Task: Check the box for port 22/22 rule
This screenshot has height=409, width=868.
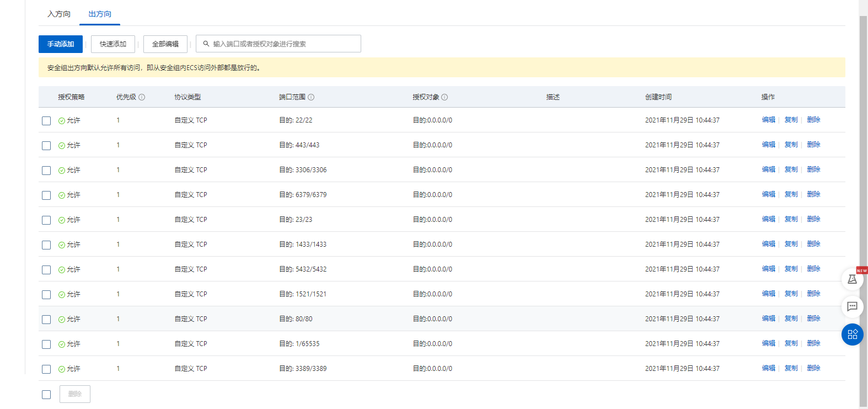Action: pos(46,121)
